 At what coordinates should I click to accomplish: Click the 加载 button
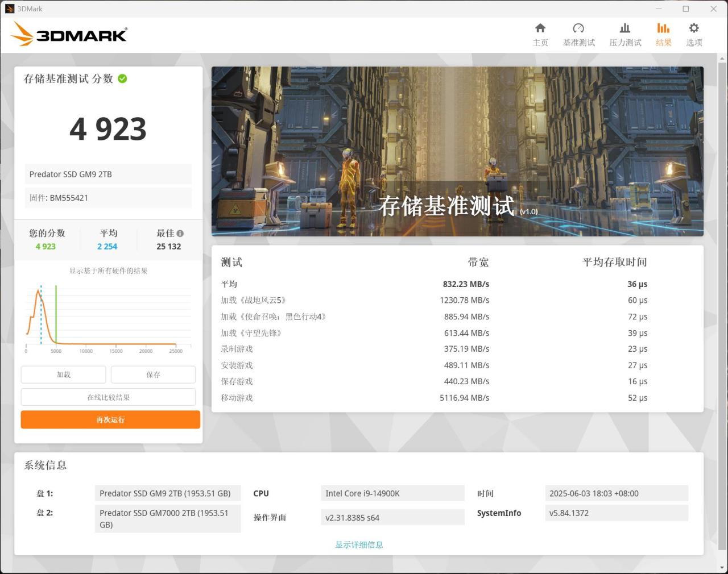(x=64, y=375)
